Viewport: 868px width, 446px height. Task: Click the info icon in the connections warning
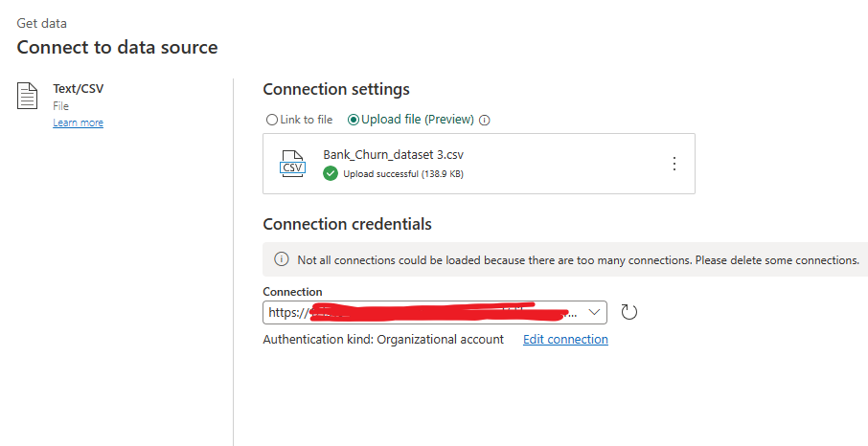282,259
